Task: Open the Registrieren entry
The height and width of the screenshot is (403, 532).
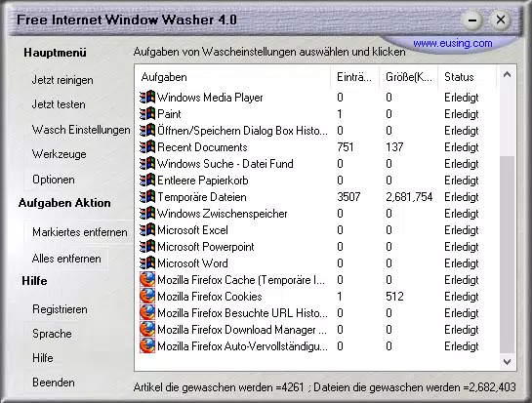Action: click(60, 309)
